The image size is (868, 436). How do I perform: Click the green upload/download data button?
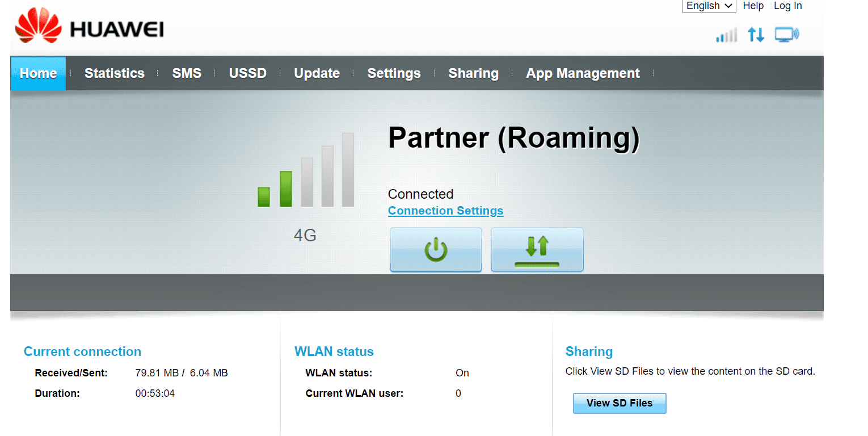537,250
